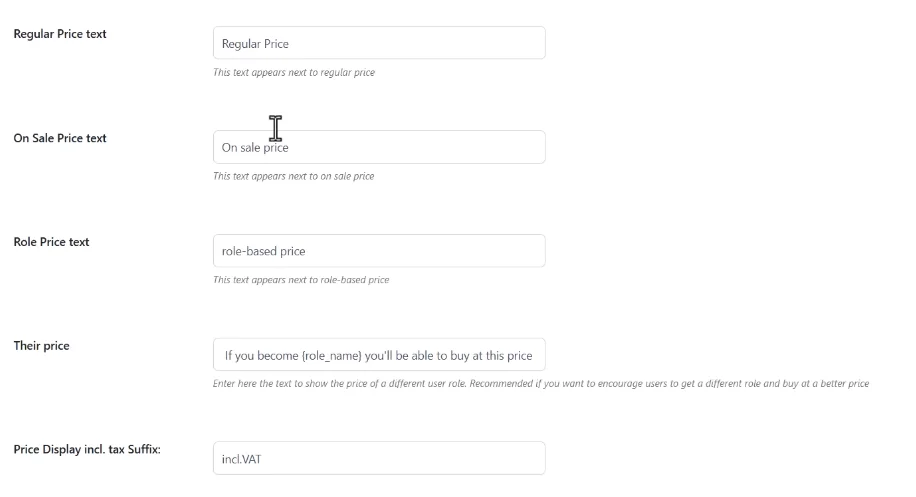Place cursor on 'VAT' inside the suffix field
916x497 pixels.
[251, 459]
